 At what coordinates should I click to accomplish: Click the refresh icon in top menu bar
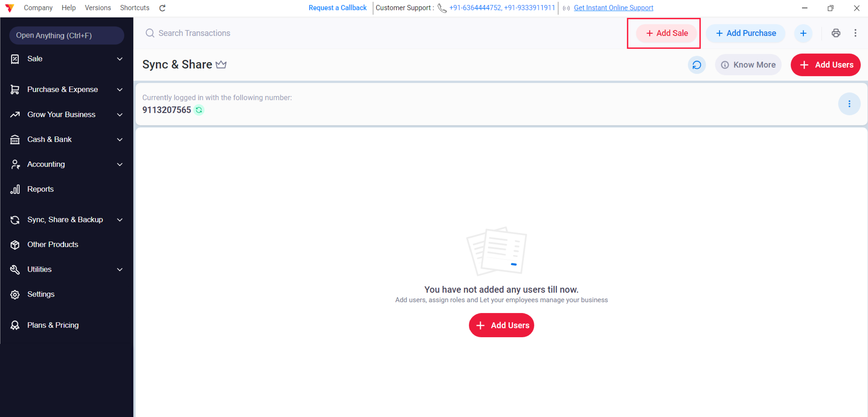coord(162,8)
